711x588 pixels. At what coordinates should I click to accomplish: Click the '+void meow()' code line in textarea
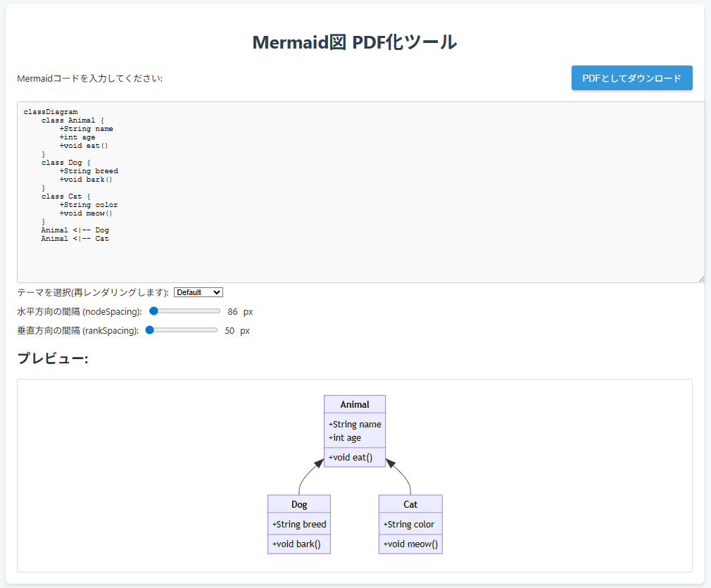86,213
